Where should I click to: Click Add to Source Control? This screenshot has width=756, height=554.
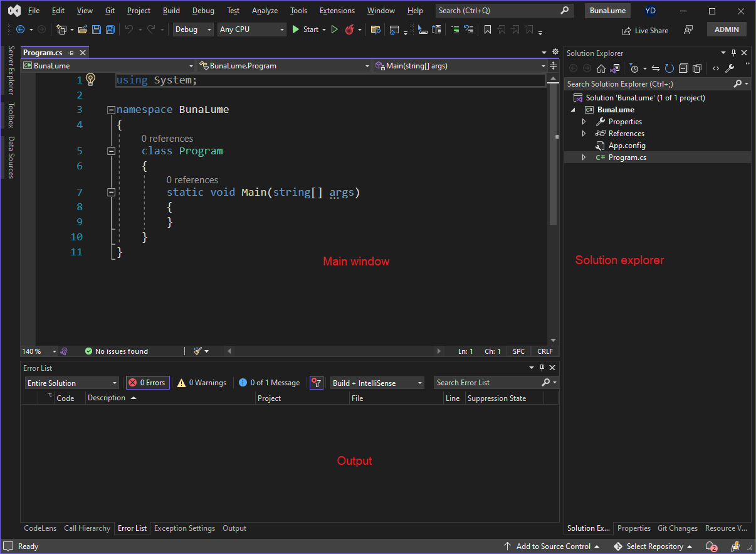(x=552, y=546)
